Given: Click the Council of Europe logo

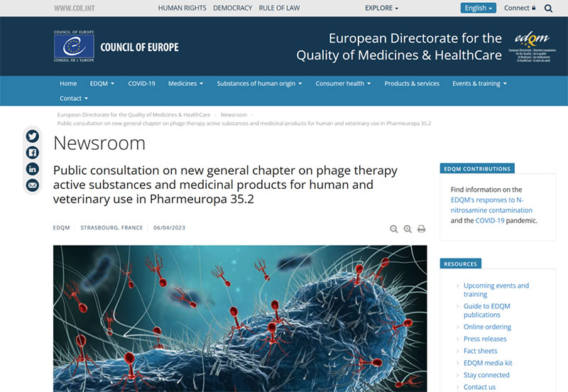Looking at the screenshot, I should [x=116, y=46].
